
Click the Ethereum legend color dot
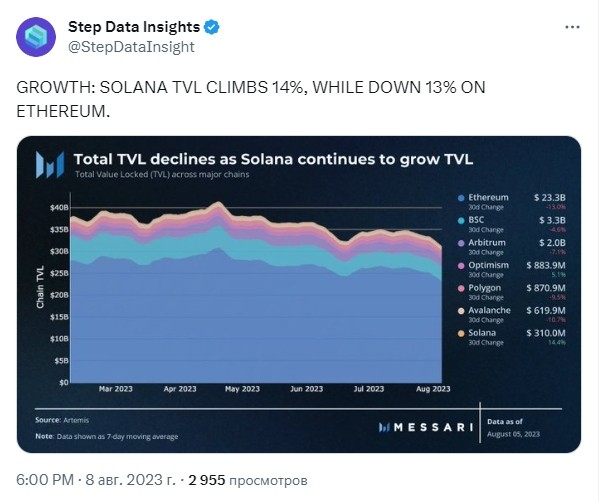461,198
